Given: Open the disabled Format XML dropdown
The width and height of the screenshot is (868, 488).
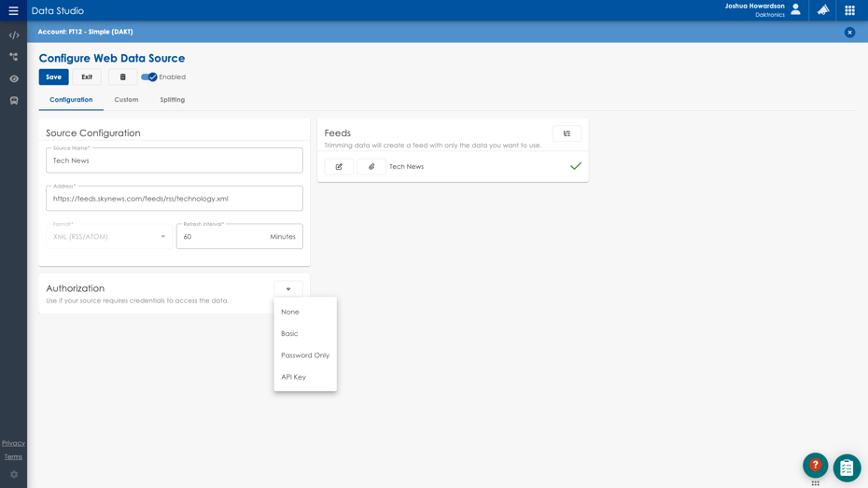Looking at the screenshot, I should click(109, 237).
